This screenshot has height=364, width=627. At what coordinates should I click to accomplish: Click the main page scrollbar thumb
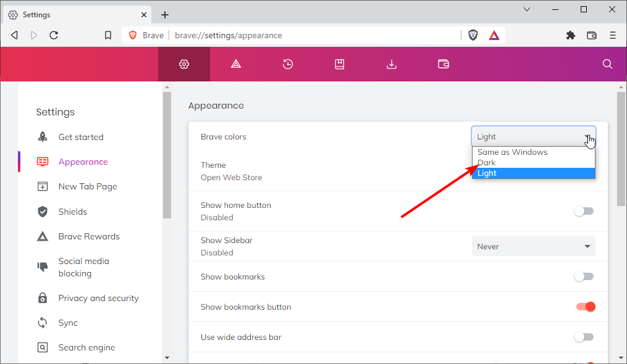621,149
